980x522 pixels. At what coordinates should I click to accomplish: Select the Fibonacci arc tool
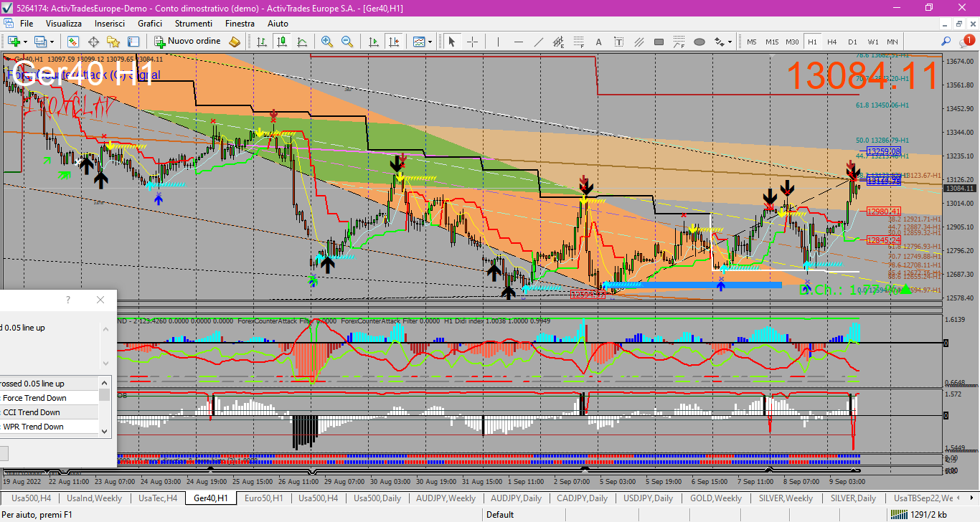[679, 42]
